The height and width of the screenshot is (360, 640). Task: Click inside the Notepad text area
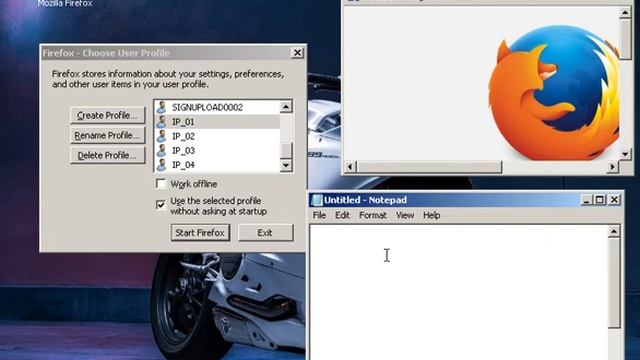click(458, 292)
